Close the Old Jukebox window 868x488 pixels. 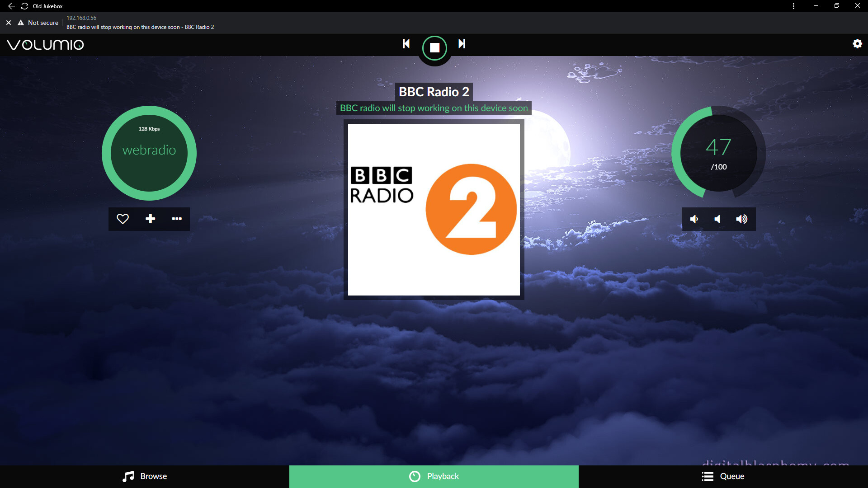click(858, 6)
